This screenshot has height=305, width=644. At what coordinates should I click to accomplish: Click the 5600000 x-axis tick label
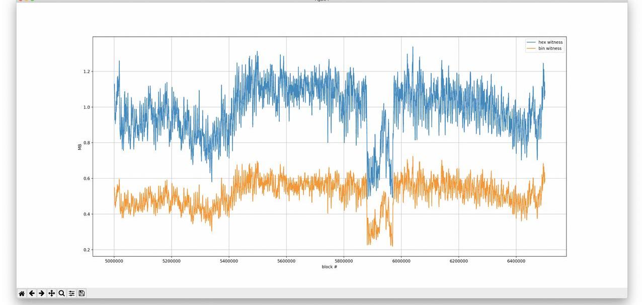click(x=286, y=261)
